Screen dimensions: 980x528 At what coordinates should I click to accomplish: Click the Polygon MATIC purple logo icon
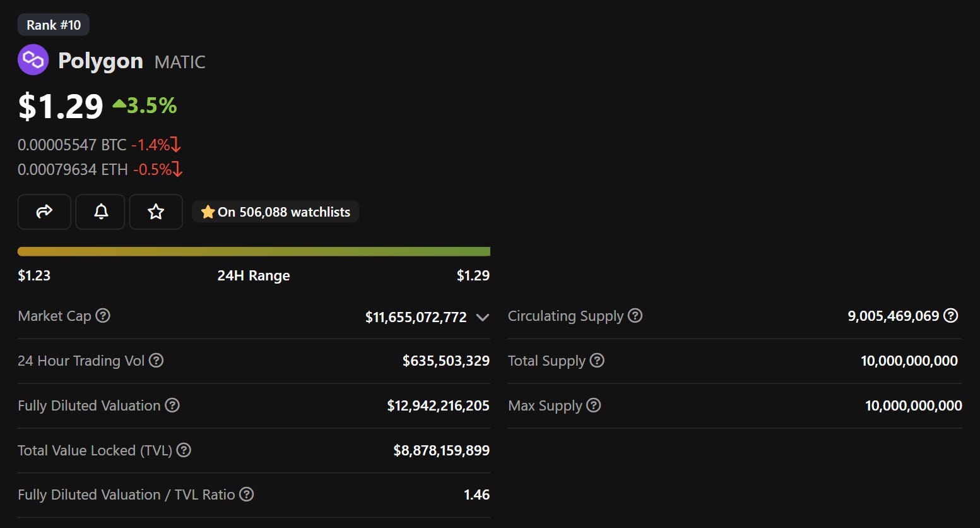[33, 60]
